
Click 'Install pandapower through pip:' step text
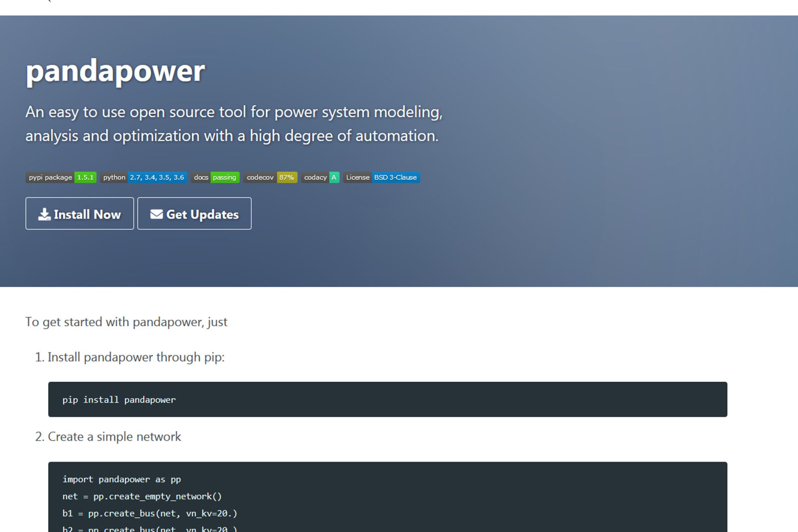pos(136,357)
